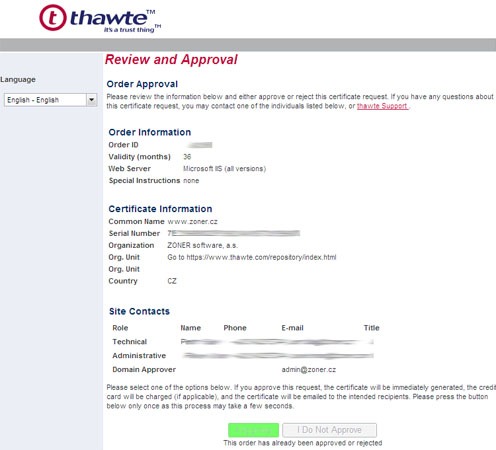This screenshot has height=450, width=496.
Task: Click the Technical role row label
Action: 129,342
